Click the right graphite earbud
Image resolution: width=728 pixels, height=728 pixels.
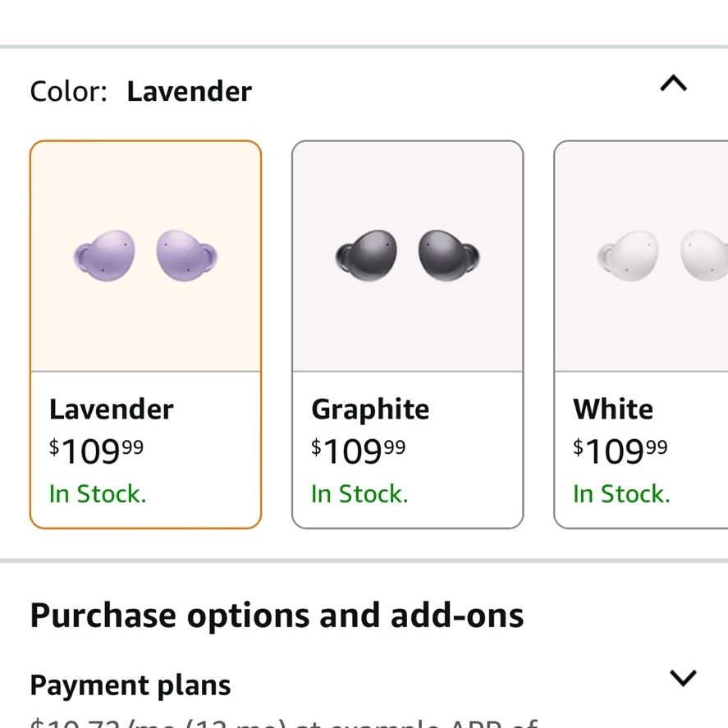(449, 255)
